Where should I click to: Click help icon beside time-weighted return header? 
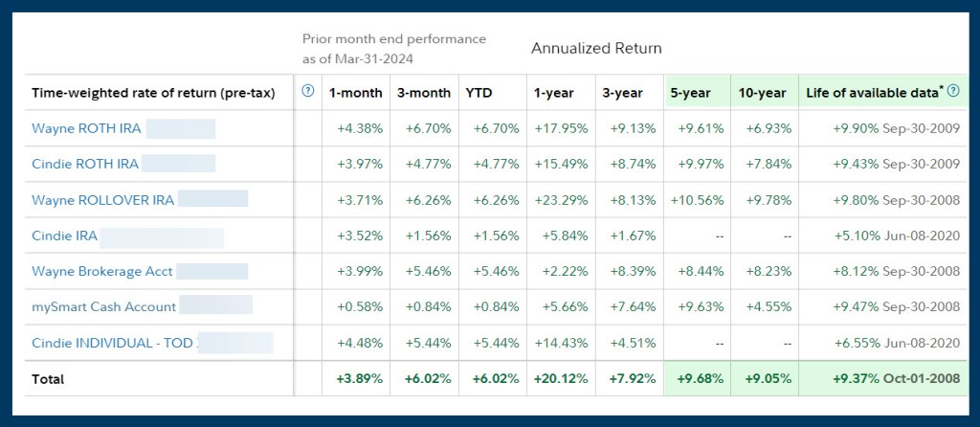[307, 92]
